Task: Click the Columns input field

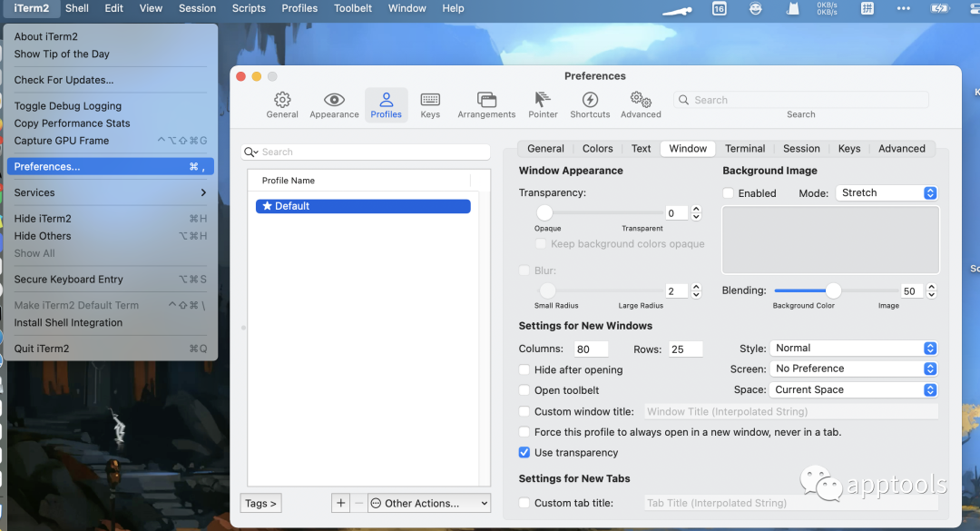Action: [591, 349]
